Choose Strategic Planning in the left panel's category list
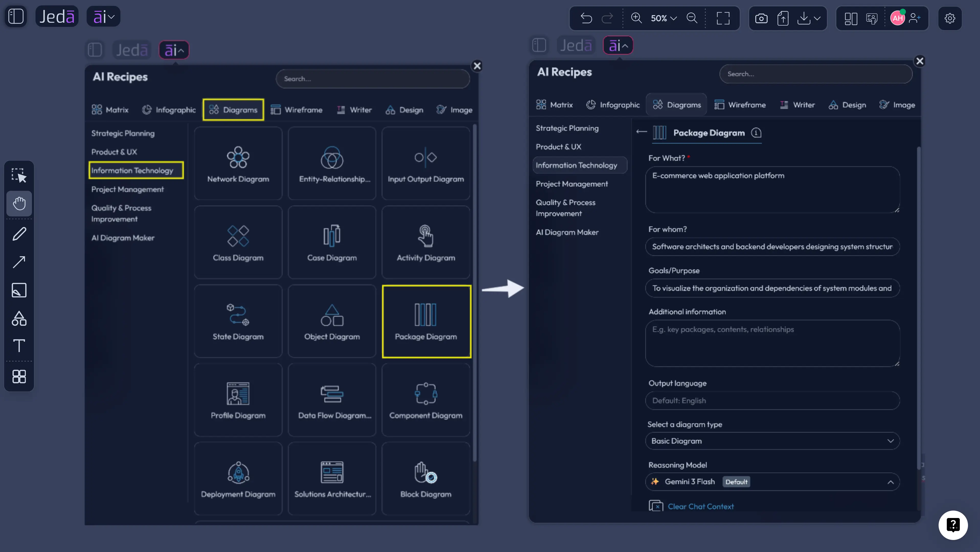The width and height of the screenshot is (980, 552). click(x=123, y=133)
